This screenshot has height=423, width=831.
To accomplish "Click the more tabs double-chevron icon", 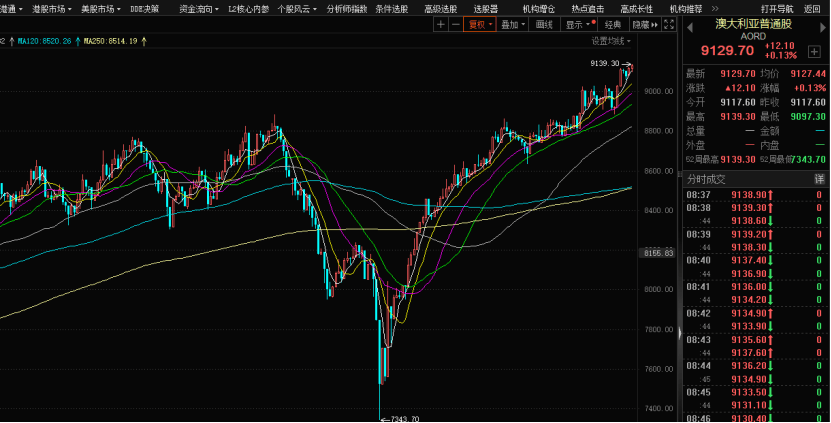I will 717,8.
